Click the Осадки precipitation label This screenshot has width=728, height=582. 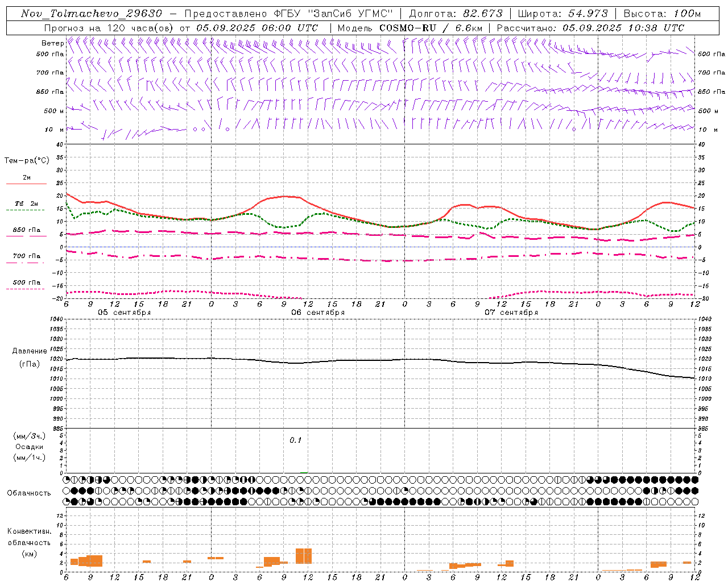tap(29, 447)
